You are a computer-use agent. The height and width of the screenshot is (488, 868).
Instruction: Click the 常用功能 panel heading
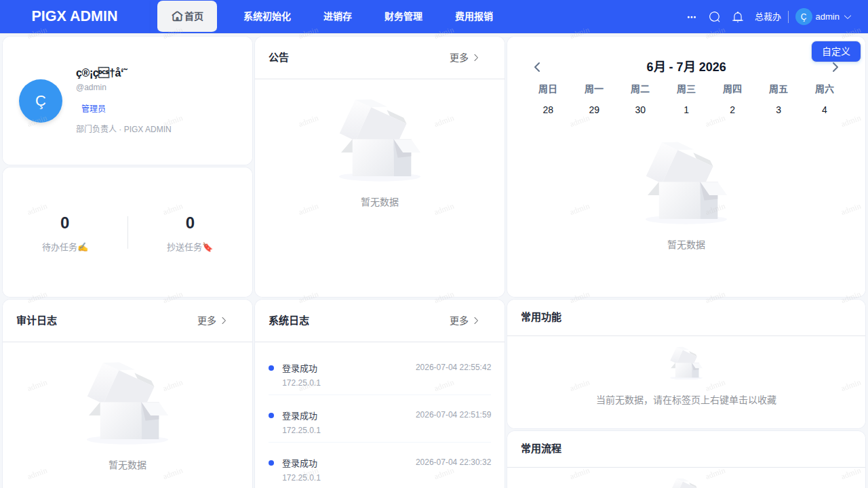click(x=541, y=317)
